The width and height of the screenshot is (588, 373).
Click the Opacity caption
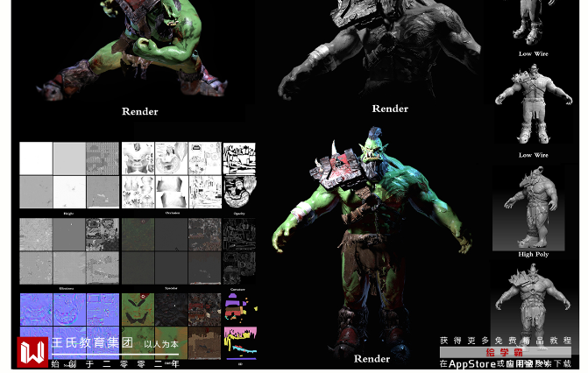[239, 214]
